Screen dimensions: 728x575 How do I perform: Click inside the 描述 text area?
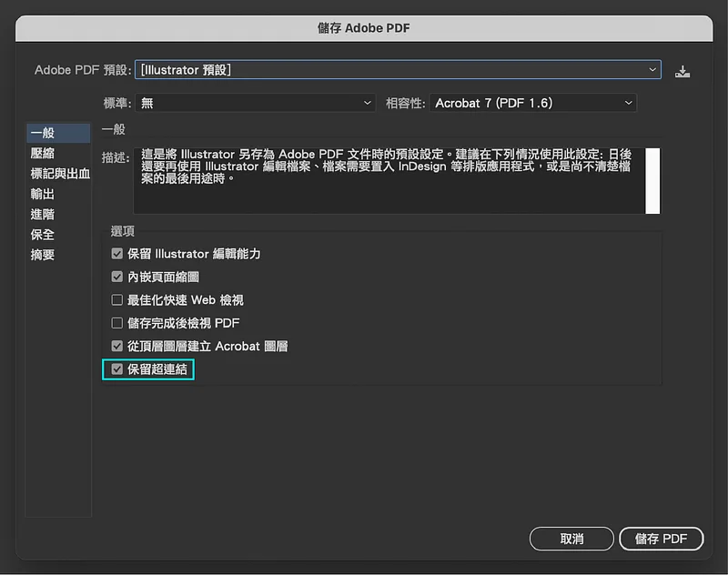(389, 180)
